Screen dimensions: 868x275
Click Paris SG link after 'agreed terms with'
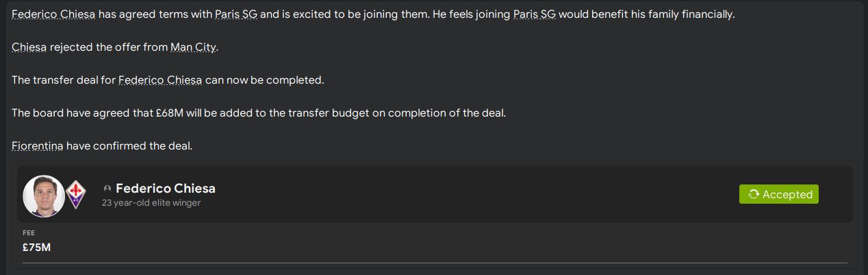(x=236, y=14)
